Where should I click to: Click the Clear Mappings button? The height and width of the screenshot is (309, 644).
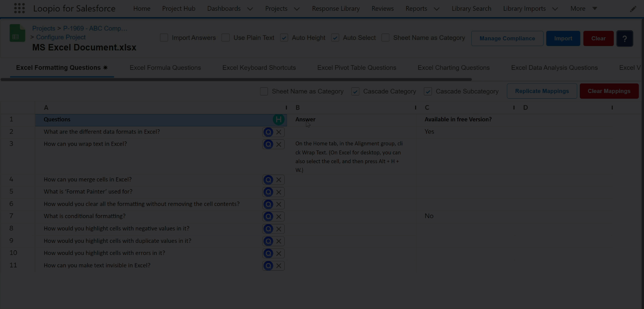pos(609,91)
